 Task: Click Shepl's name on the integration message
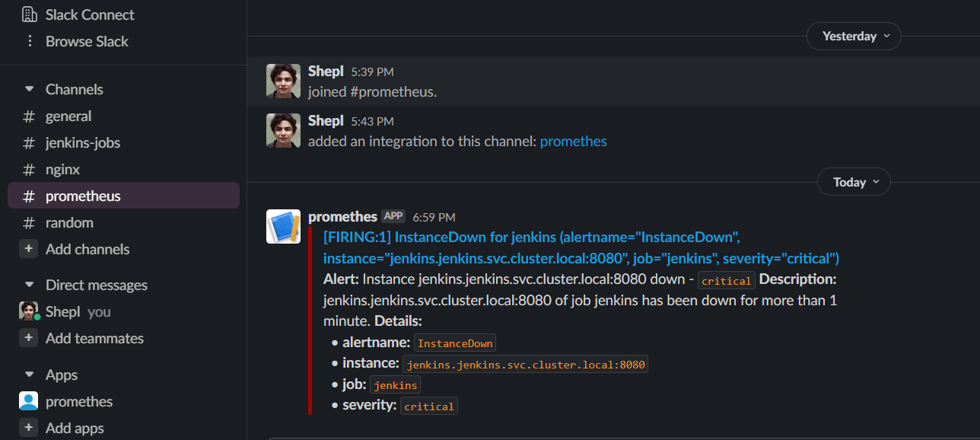[x=326, y=121]
